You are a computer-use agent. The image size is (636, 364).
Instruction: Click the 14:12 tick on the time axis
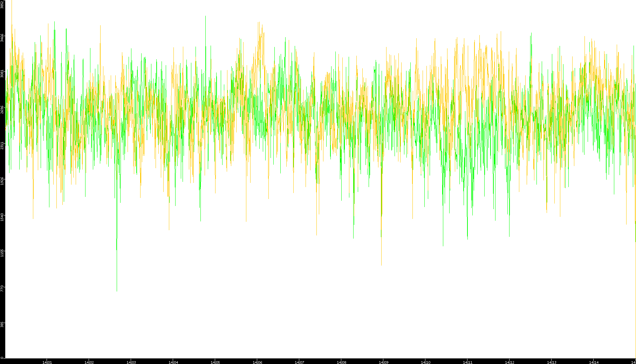510,362
